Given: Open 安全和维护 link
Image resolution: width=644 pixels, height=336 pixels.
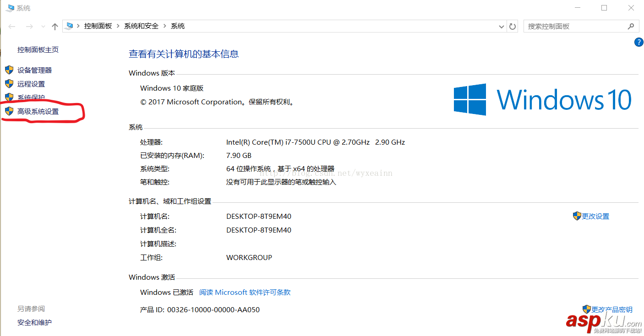Looking at the screenshot, I should click(34, 322).
